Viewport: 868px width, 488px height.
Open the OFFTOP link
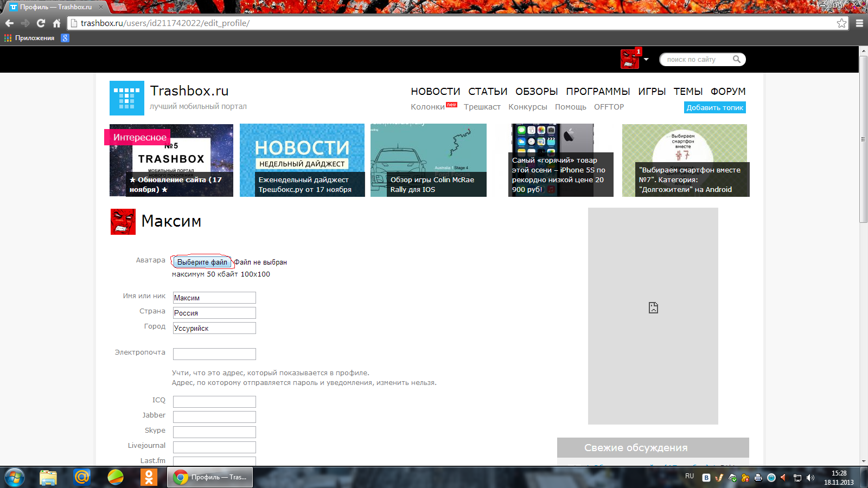click(609, 107)
